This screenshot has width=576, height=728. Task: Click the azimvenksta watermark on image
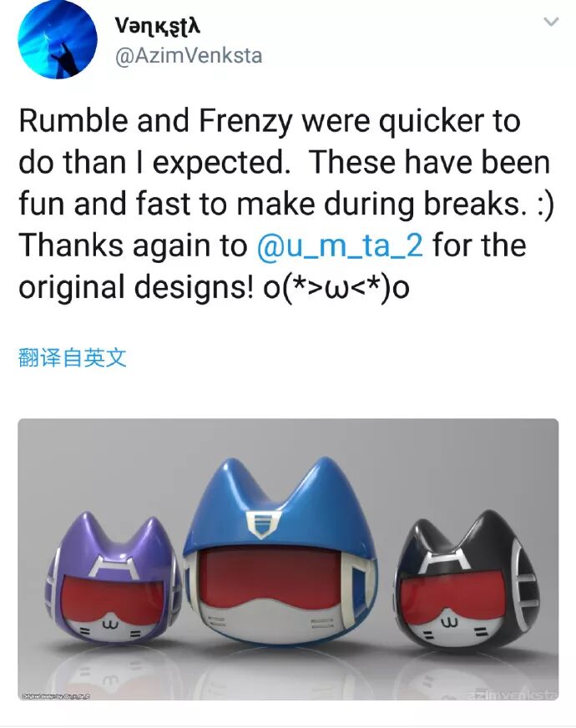[x=511, y=695]
